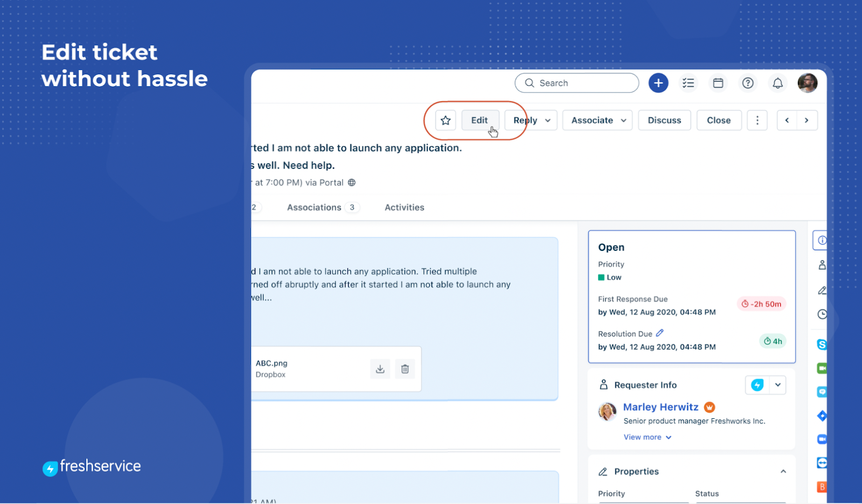
Task: Click the blue plus create-new button
Action: tap(658, 83)
